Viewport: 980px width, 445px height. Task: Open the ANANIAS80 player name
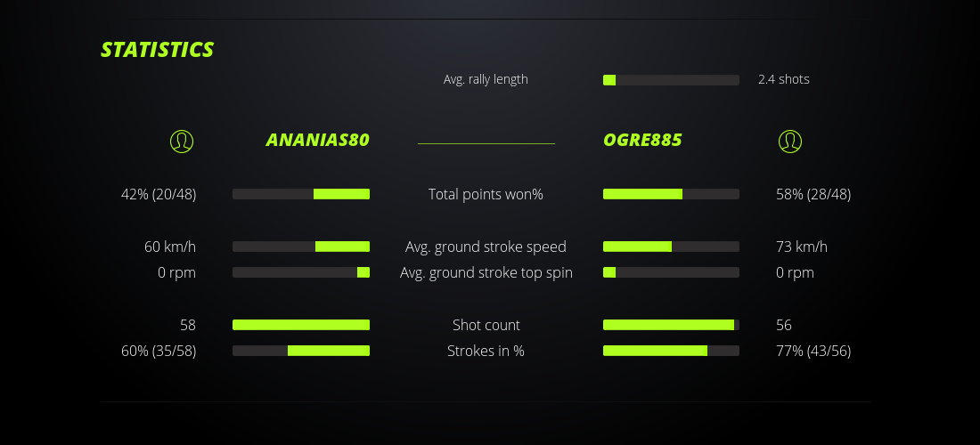click(x=317, y=141)
